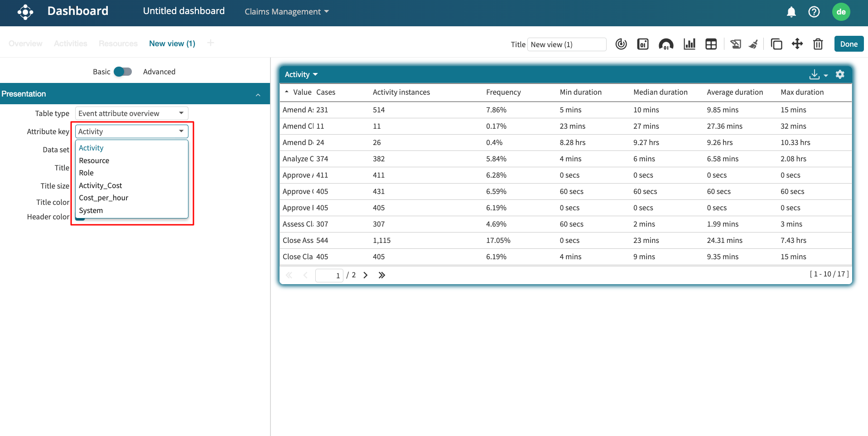Duplicate the view with copy icon
This screenshot has height=436, width=868.
tap(776, 44)
